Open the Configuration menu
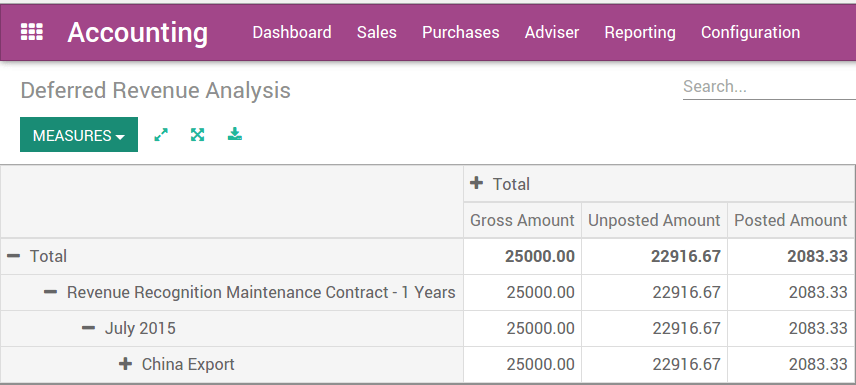 pos(751,32)
